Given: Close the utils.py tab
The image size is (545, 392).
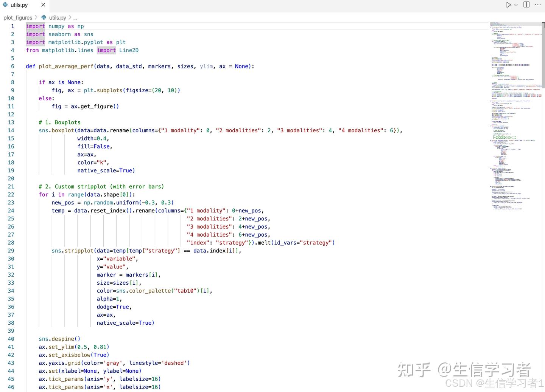Looking at the screenshot, I should [x=43, y=5].
